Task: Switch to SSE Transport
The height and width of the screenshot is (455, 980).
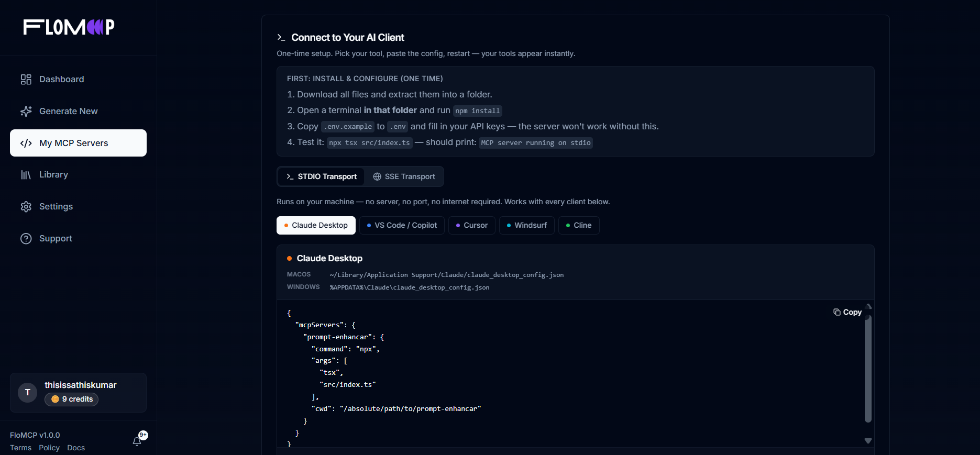Action: 404,176
